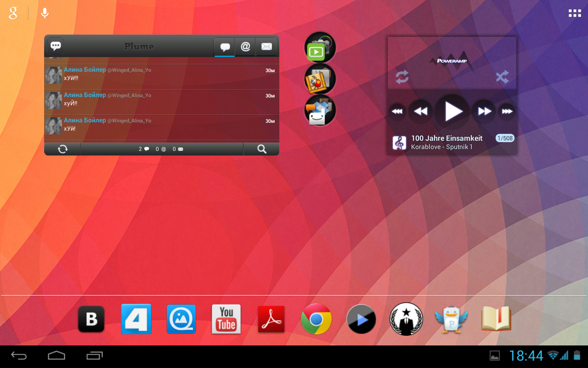
Task: Compose a new tweet in Plume
Action: [x=56, y=46]
